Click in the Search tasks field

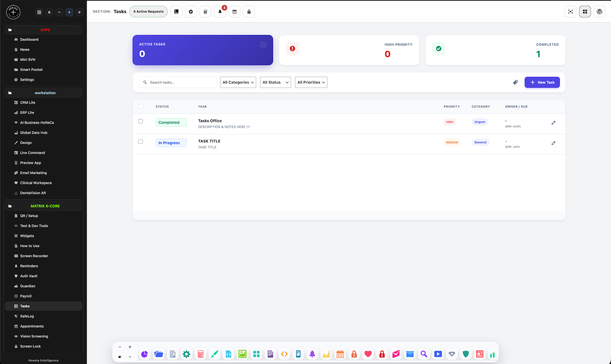point(178,82)
